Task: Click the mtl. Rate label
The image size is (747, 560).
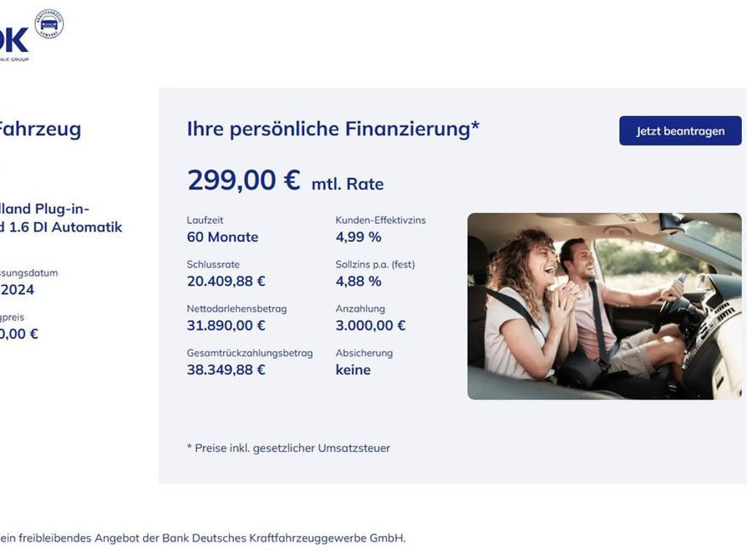Action: [348, 184]
